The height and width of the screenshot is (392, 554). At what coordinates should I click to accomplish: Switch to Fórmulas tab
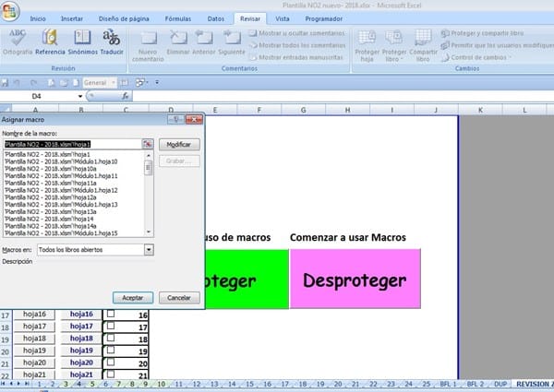click(177, 18)
